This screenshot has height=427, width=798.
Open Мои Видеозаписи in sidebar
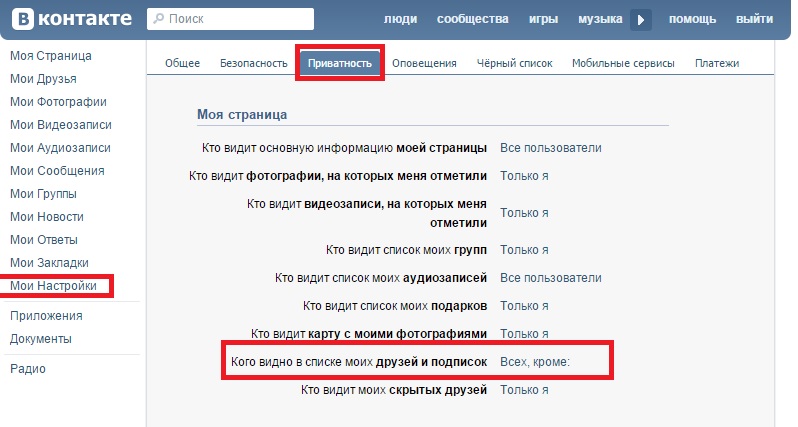point(61,125)
